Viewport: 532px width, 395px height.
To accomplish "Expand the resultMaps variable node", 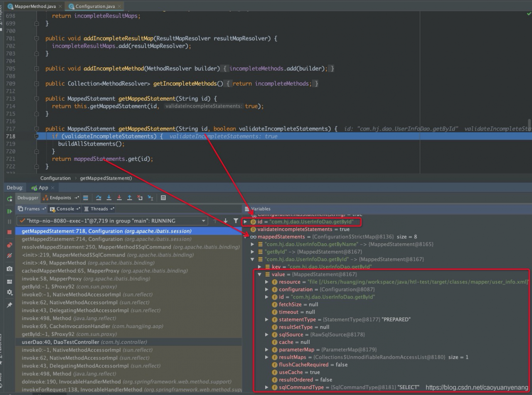I will pos(267,357).
